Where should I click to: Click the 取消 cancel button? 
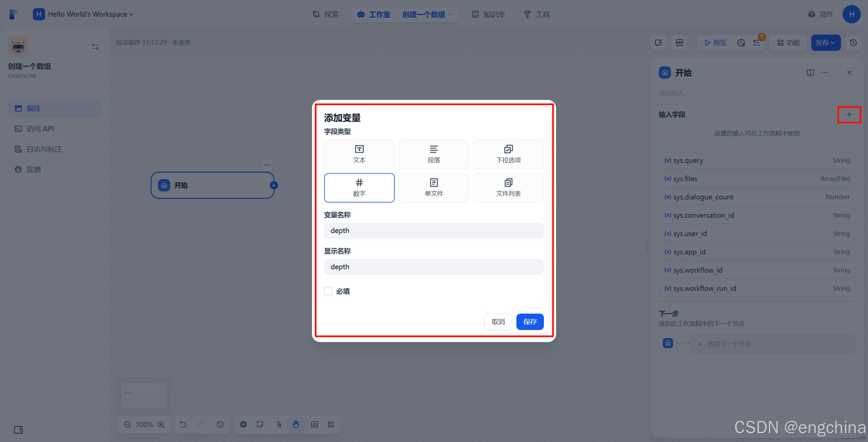coord(498,322)
